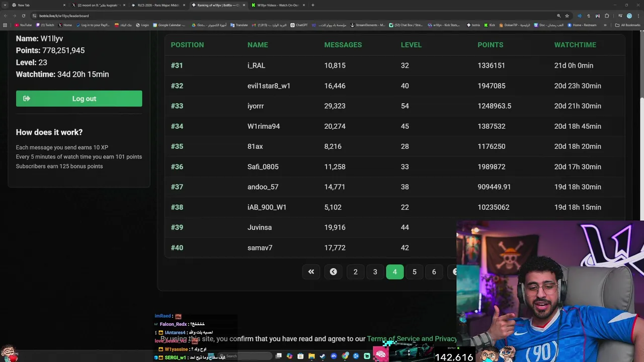Open Chrome three-dot menu
This screenshot has width=644, height=362.
pos(638,16)
